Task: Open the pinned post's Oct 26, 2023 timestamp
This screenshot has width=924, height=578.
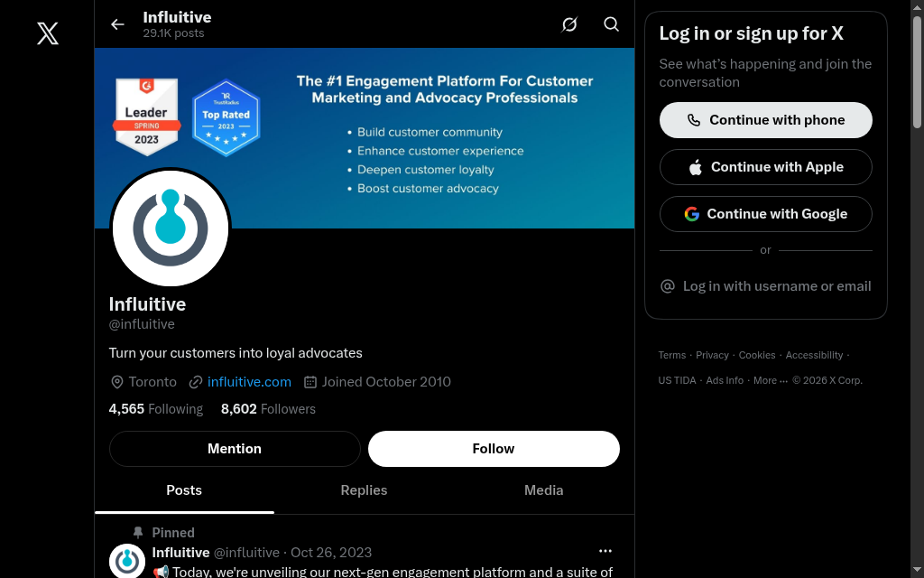Action: pos(331,553)
